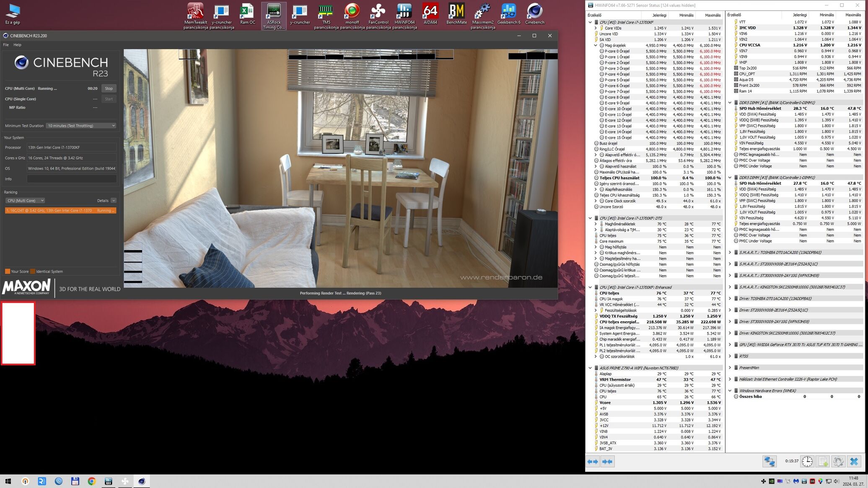
Task: Open HWiNFO64 desktop shortcut
Action: click(404, 16)
